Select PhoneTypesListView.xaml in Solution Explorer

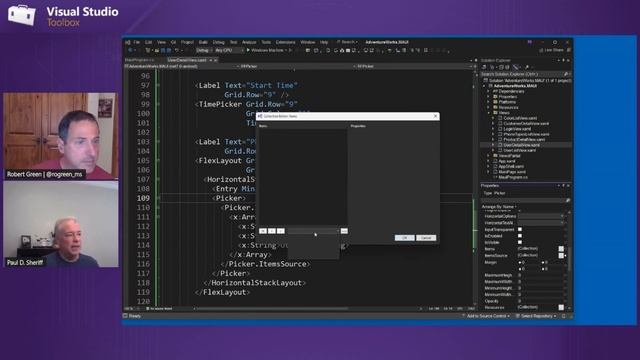[526, 134]
